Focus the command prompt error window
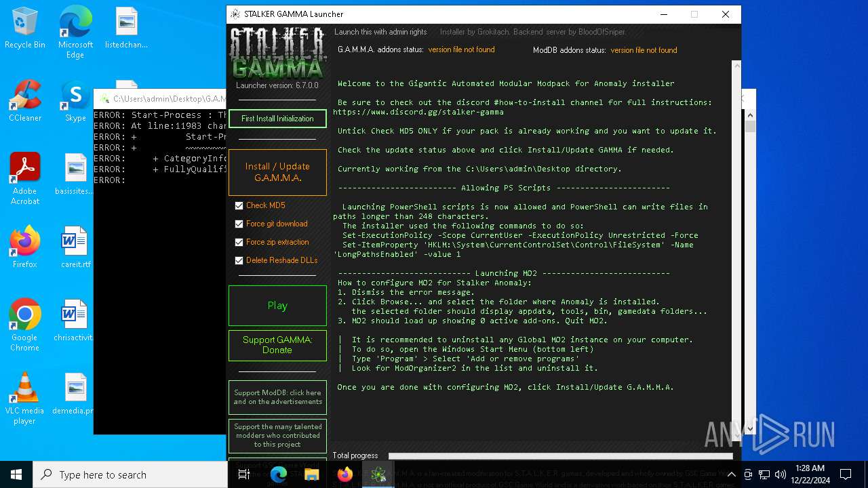The image size is (868, 488). (x=159, y=271)
